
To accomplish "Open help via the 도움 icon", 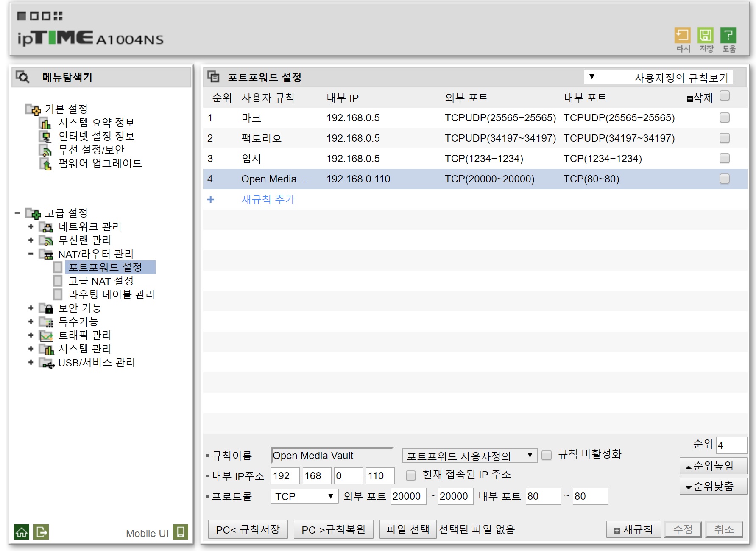I will [x=728, y=36].
